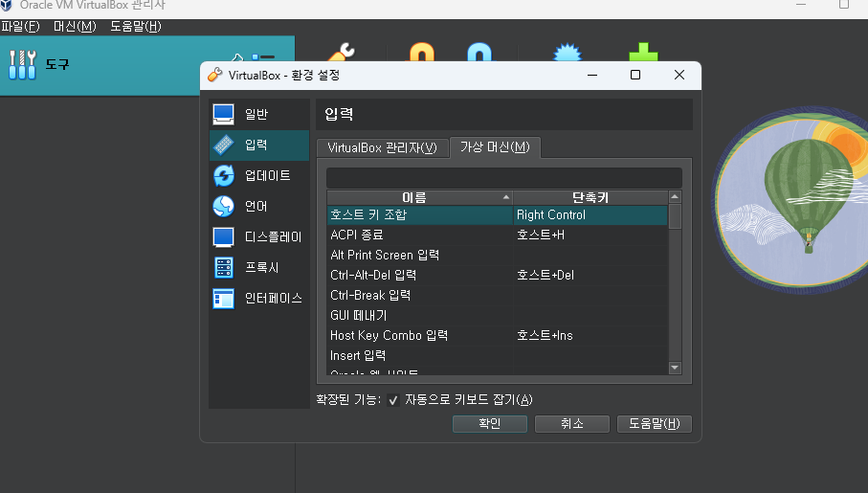Click the pin icon next to 도구
The image size is (868, 493).
(x=237, y=57)
